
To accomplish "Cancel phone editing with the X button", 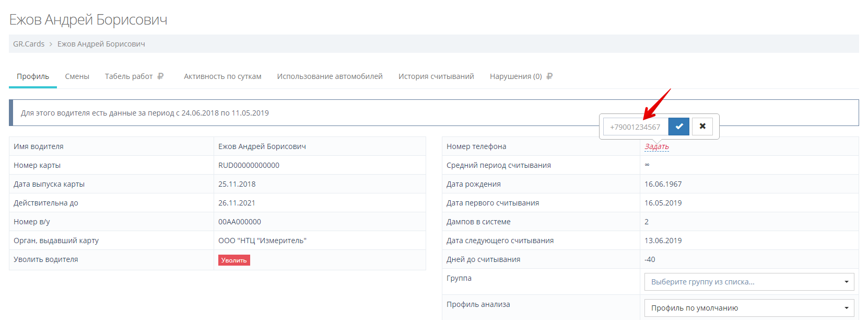I will [x=702, y=127].
